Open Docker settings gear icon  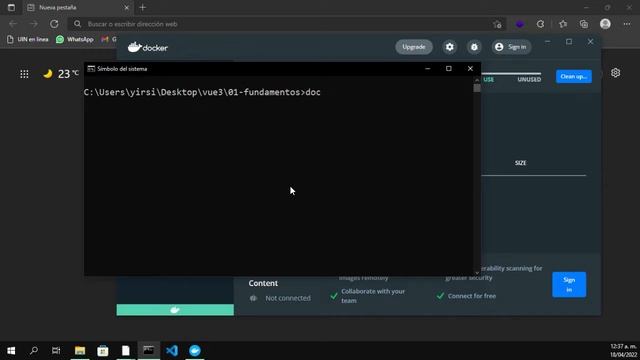point(449,47)
